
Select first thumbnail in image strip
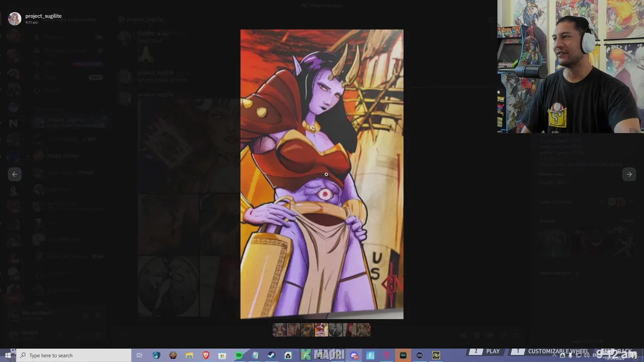click(x=279, y=330)
